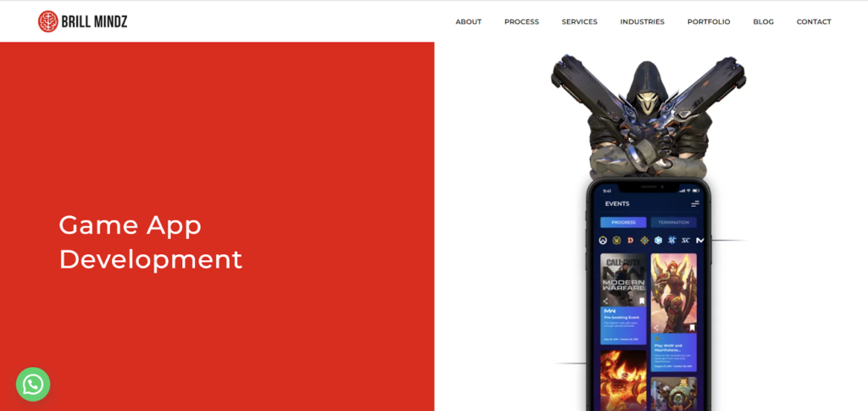The width and height of the screenshot is (868, 411).
Task: Open WhatsApp chat bubble
Action: pyautogui.click(x=33, y=385)
